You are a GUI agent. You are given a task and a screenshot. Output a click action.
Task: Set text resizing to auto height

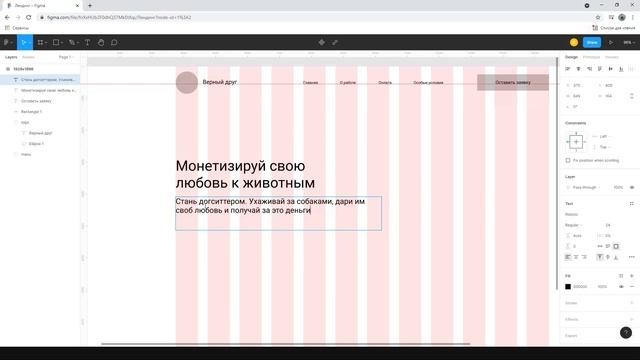608,246
